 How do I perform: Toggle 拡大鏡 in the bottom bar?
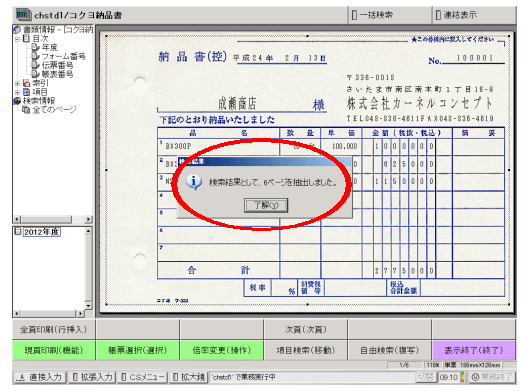pyautogui.click(x=188, y=377)
